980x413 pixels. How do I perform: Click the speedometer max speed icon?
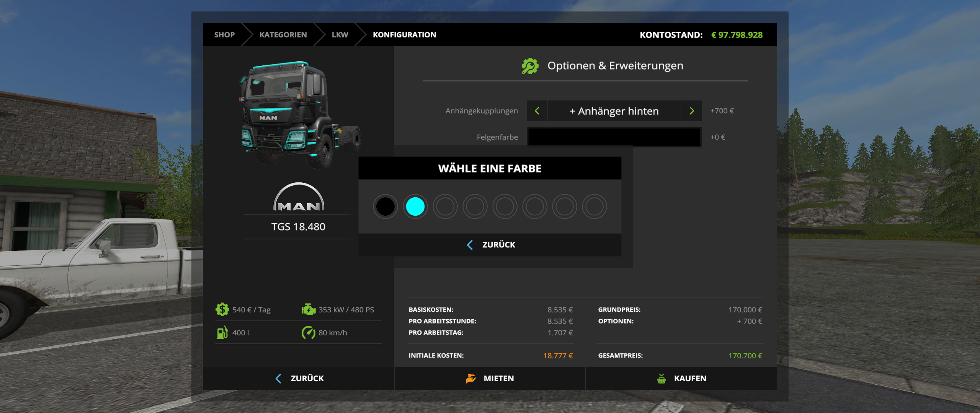[x=309, y=332]
